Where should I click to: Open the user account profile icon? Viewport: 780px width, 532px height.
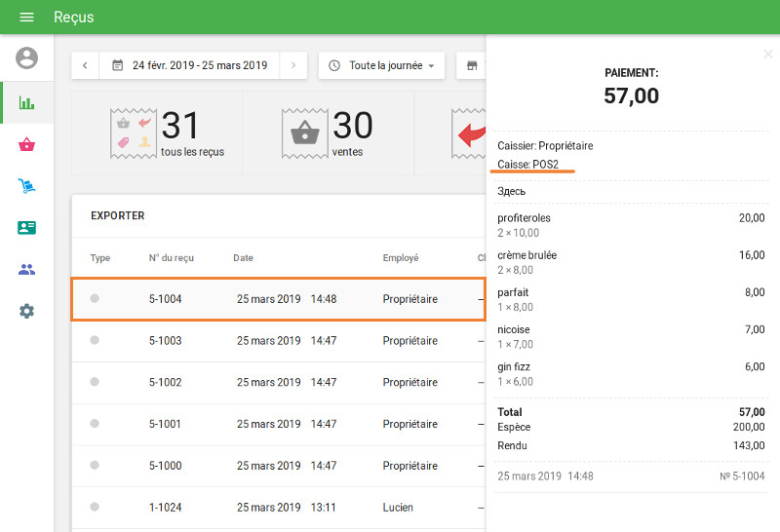[x=26, y=57]
